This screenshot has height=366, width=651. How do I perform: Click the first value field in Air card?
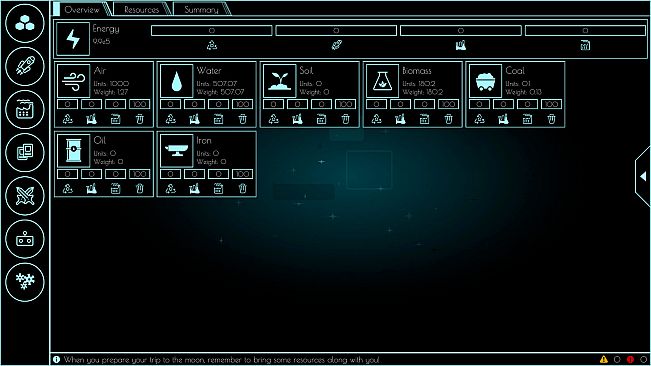68,104
